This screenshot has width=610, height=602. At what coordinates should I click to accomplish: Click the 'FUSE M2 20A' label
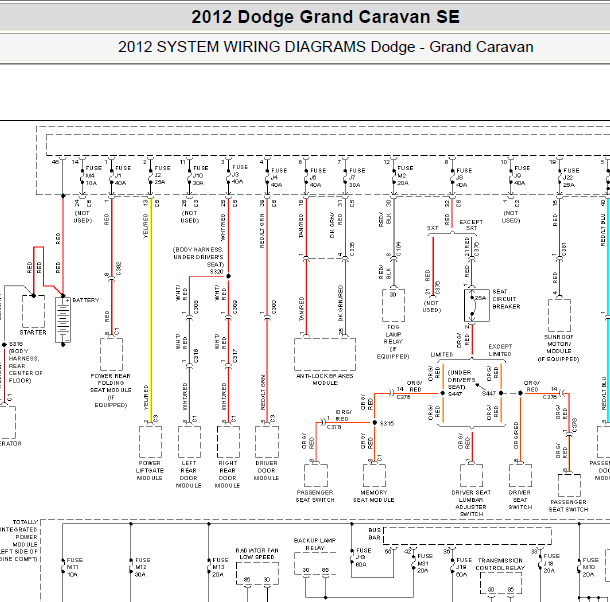405,176
